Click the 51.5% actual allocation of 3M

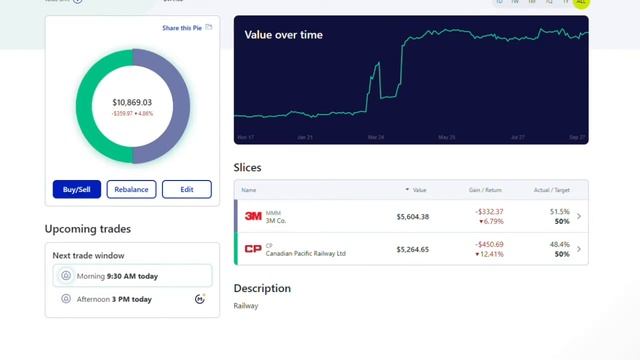click(560, 211)
